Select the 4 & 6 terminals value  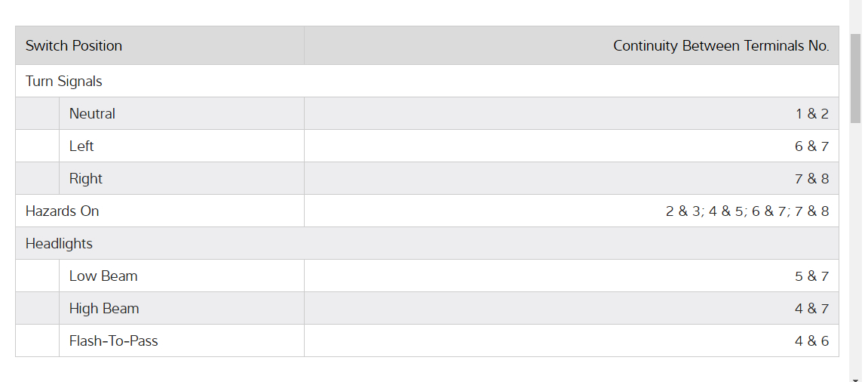[811, 341]
